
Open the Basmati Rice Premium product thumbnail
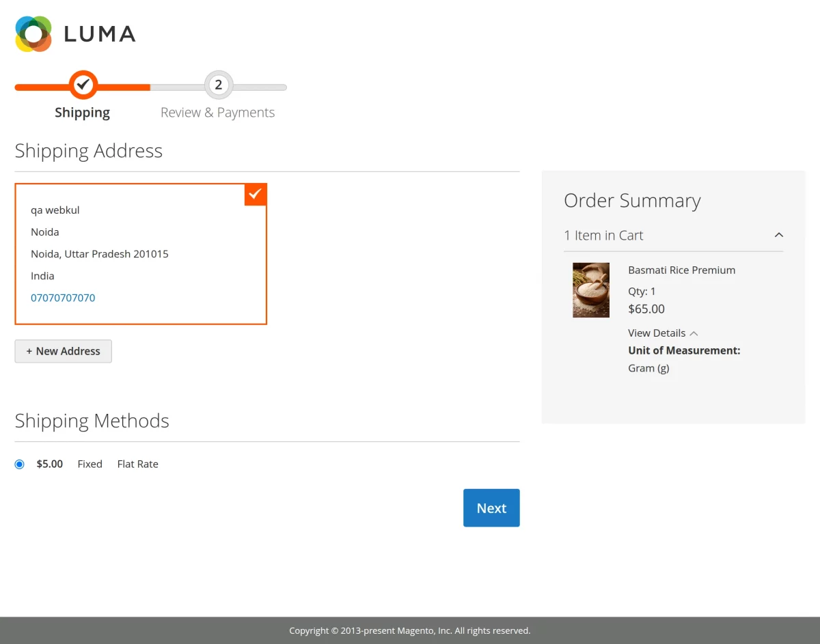coord(590,290)
